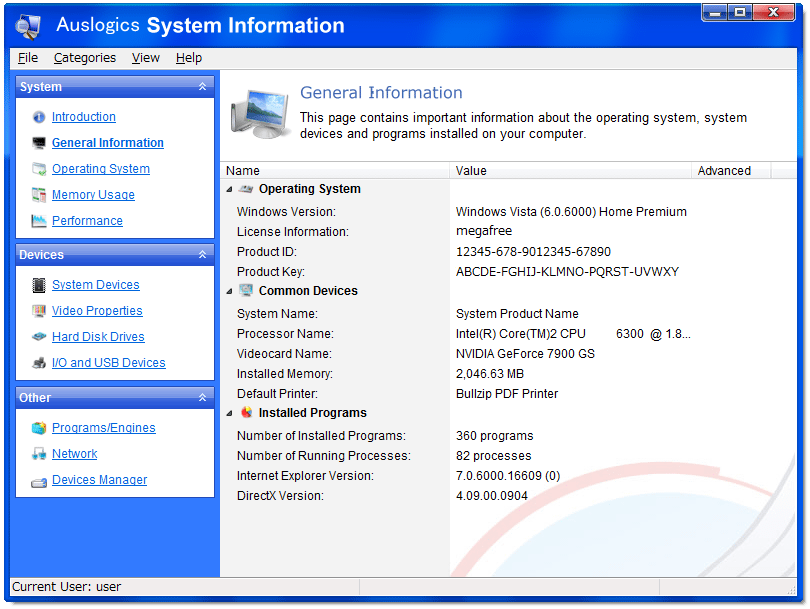The image size is (810, 609).
Task: Click the Network icon
Action: [39, 454]
